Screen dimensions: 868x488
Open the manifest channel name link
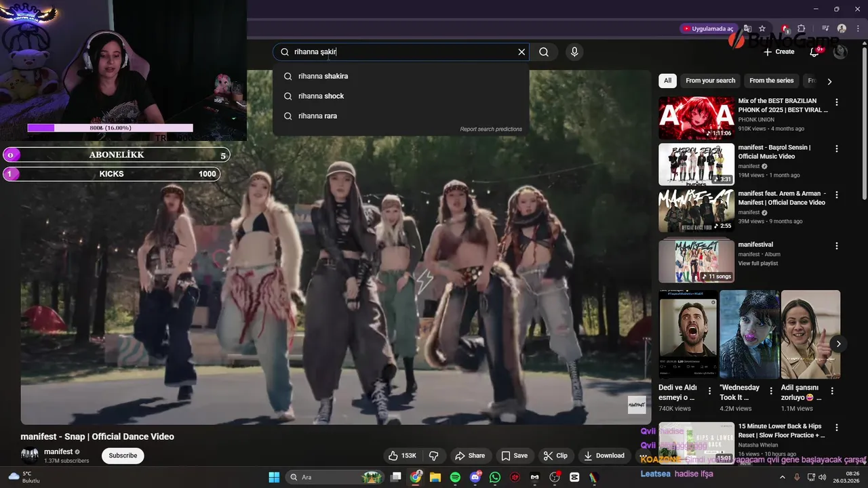(58, 451)
